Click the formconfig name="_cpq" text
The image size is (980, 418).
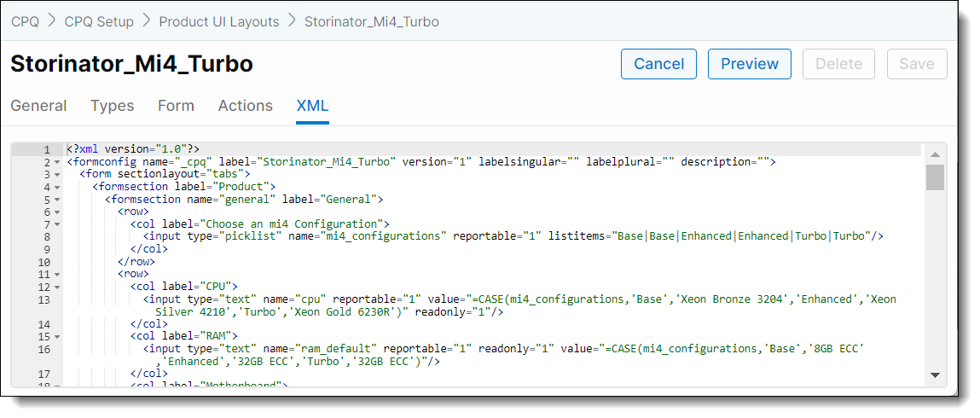pyautogui.click(x=140, y=162)
